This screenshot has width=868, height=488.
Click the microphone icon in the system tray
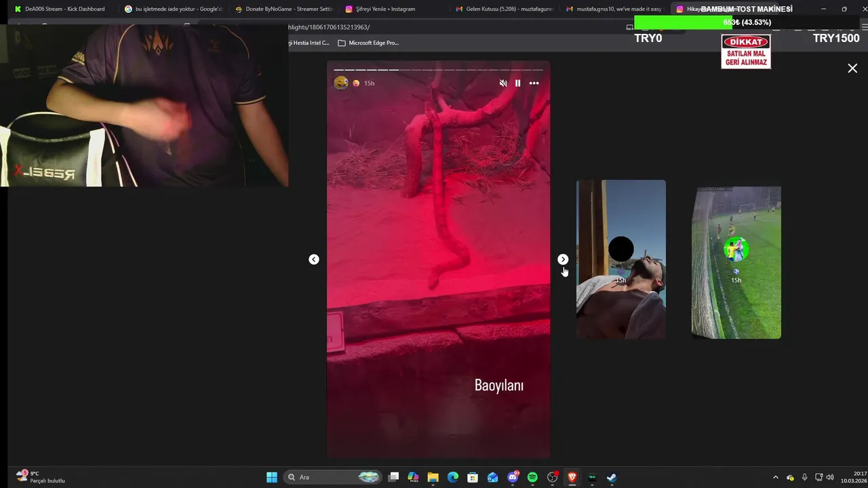(805, 477)
